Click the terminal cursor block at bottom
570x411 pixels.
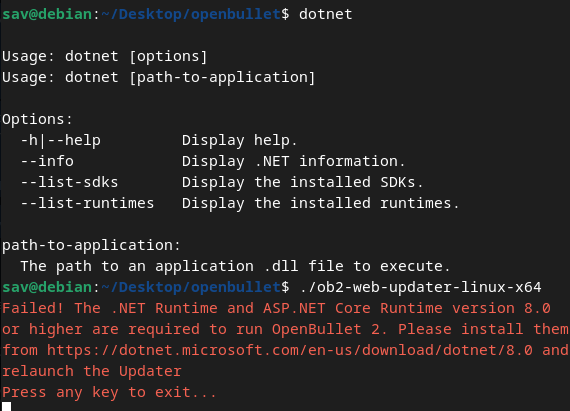pos(7,406)
